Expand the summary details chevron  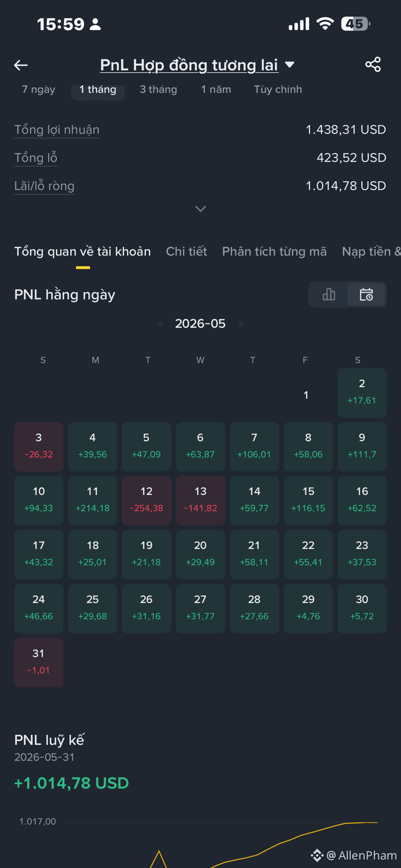[200, 209]
